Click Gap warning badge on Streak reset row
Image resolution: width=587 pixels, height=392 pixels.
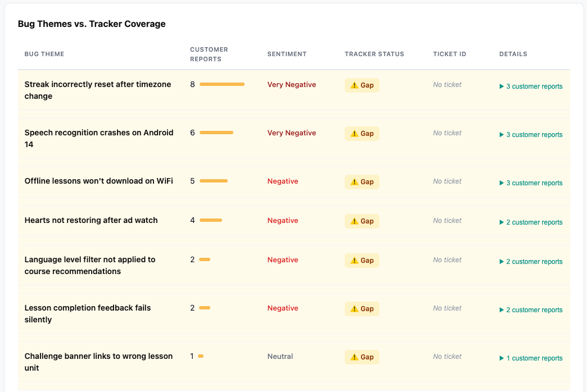click(x=362, y=85)
